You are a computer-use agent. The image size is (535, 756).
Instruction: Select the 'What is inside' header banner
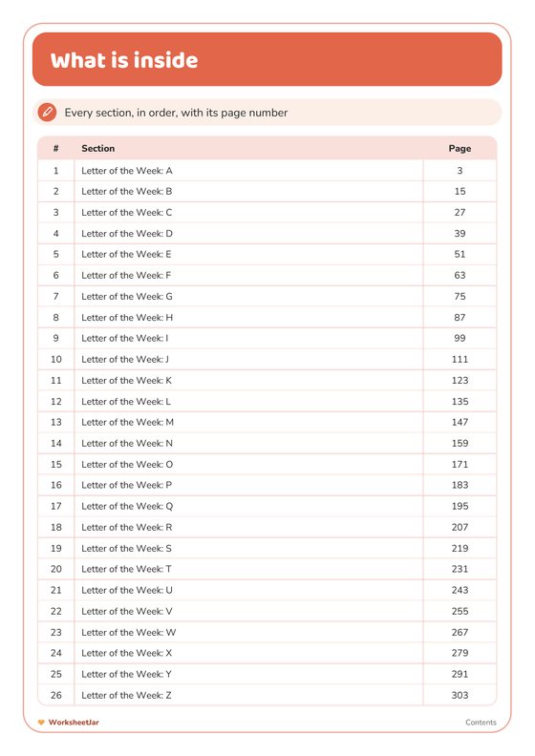pos(267,59)
